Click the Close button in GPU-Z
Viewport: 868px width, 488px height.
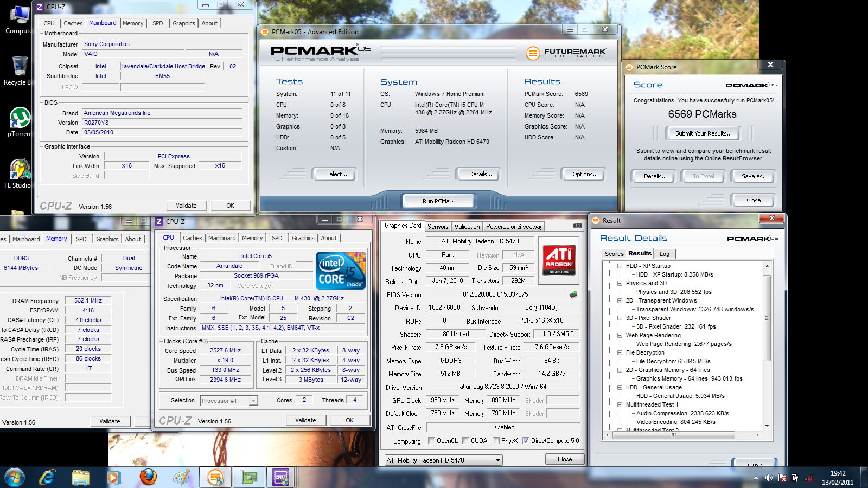pyautogui.click(x=565, y=459)
